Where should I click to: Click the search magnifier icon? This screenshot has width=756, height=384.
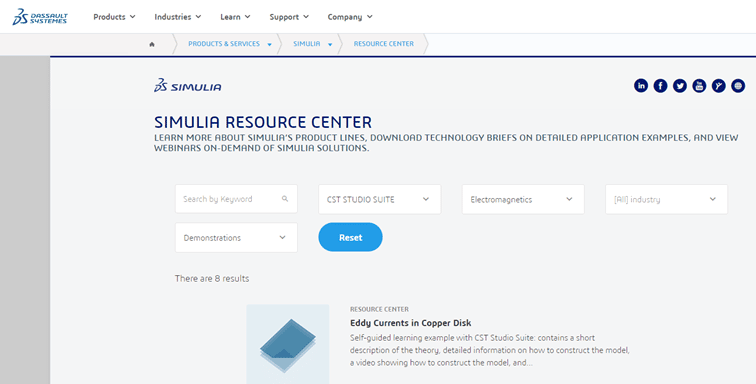285,199
